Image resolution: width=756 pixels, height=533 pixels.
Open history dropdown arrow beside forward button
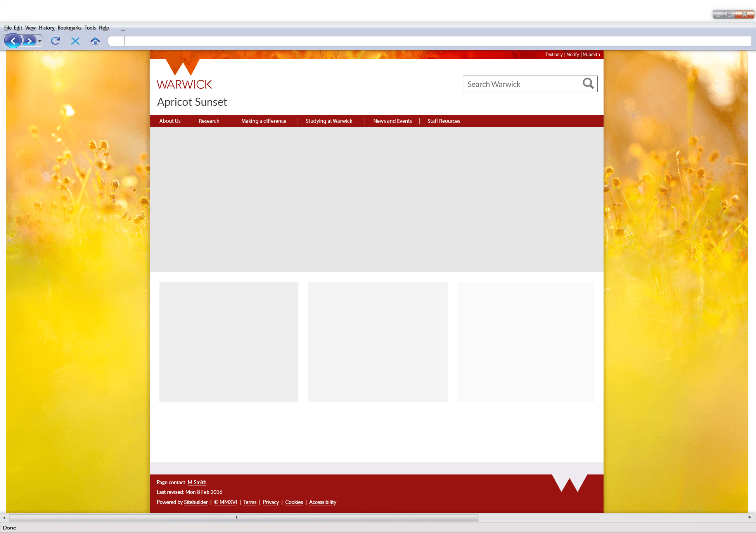tap(40, 41)
